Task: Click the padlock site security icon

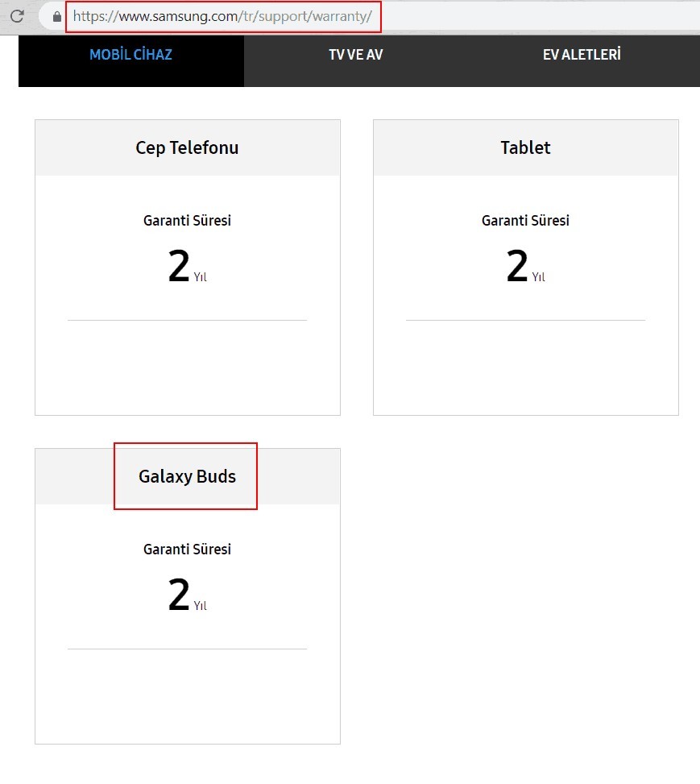Action: (57, 16)
